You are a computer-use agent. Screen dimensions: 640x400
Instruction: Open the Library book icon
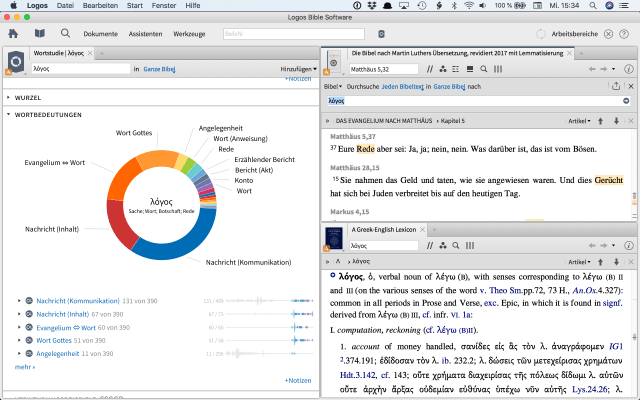(x=40, y=33)
